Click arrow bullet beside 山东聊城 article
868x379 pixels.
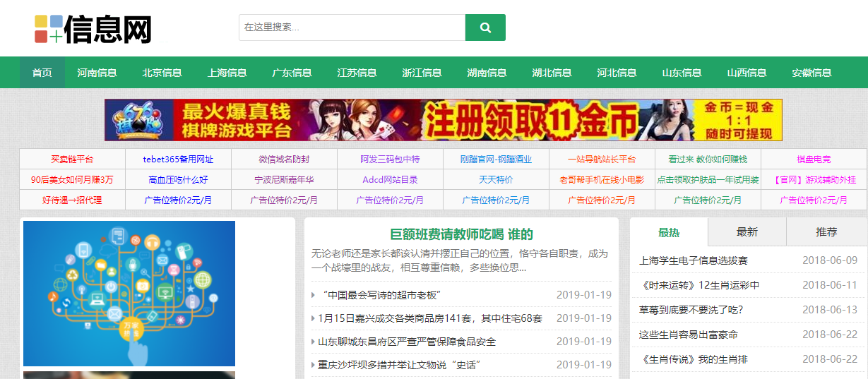coord(313,342)
